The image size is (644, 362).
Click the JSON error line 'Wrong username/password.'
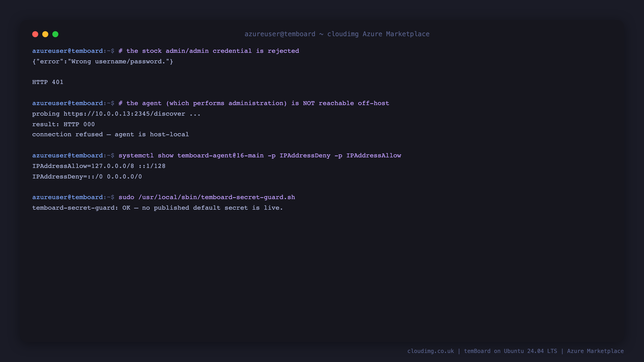pos(103,61)
